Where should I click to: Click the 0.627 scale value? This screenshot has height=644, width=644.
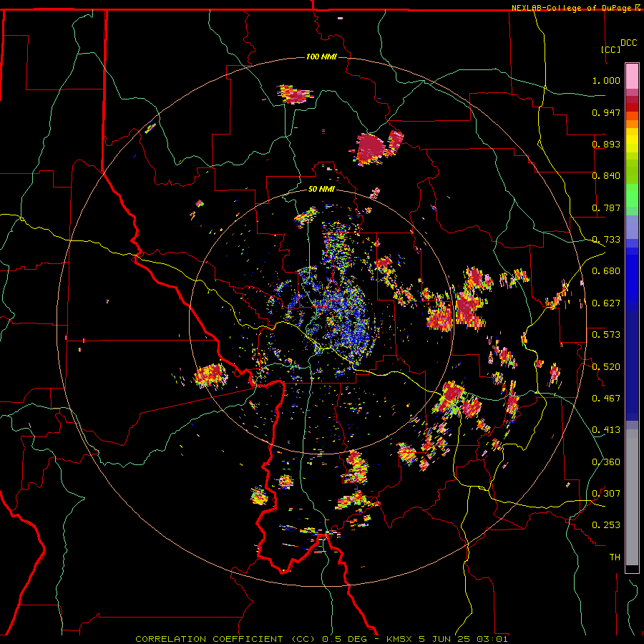606,303
